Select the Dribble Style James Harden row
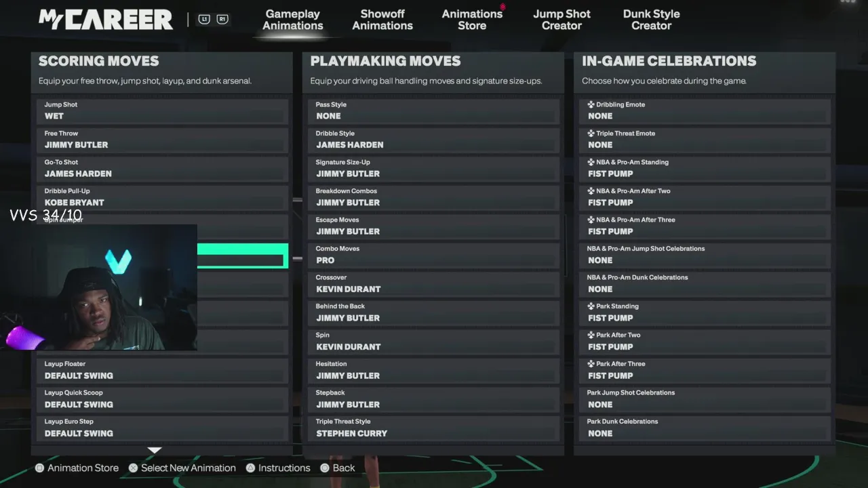The width and height of the screenshot is (868, 488). pyautogui.click(x=434, y=140)
